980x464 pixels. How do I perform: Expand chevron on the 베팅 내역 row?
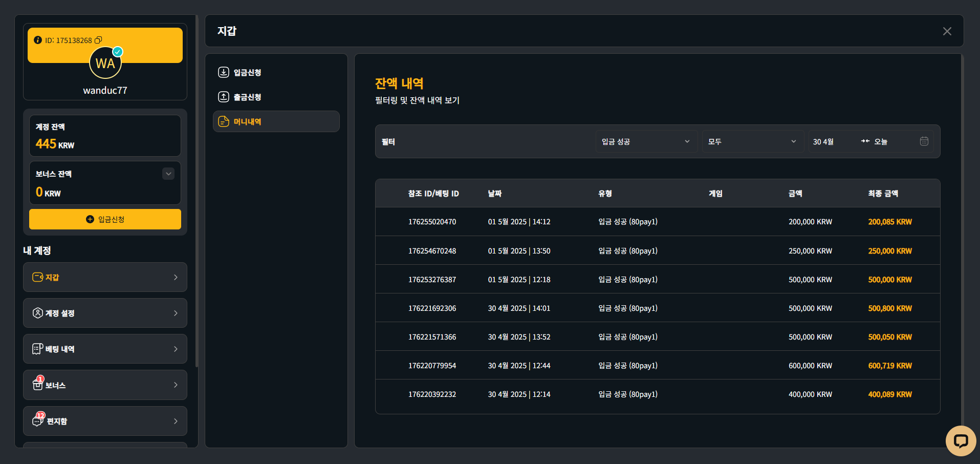[176, 349]
